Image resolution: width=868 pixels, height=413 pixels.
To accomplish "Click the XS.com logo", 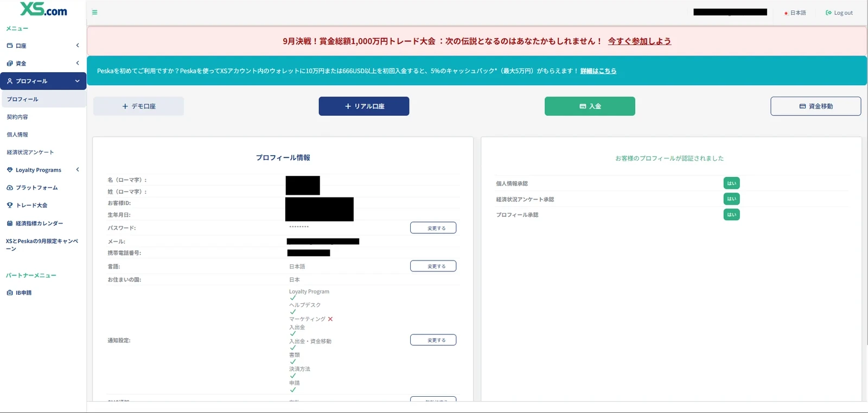I will 43,9.
